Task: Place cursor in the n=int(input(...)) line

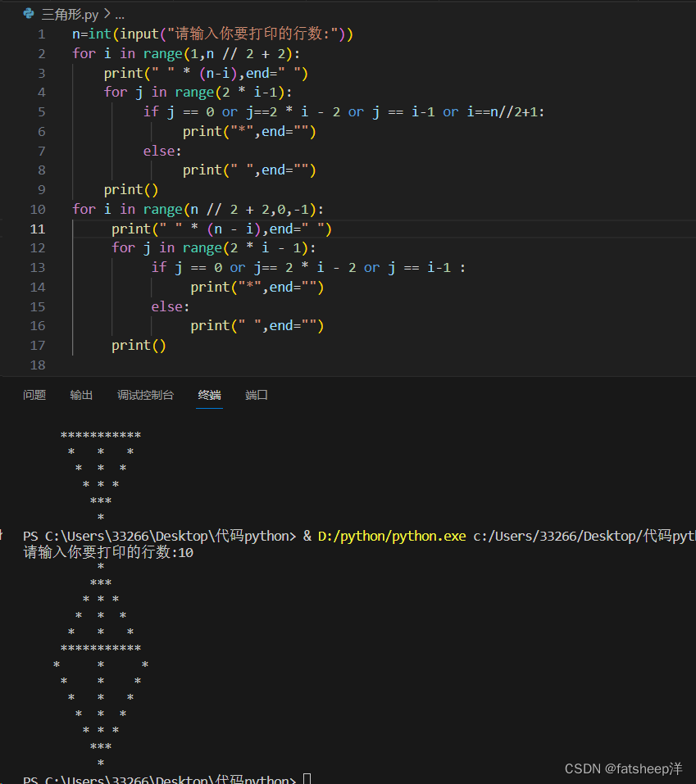Action: point(212,34)
